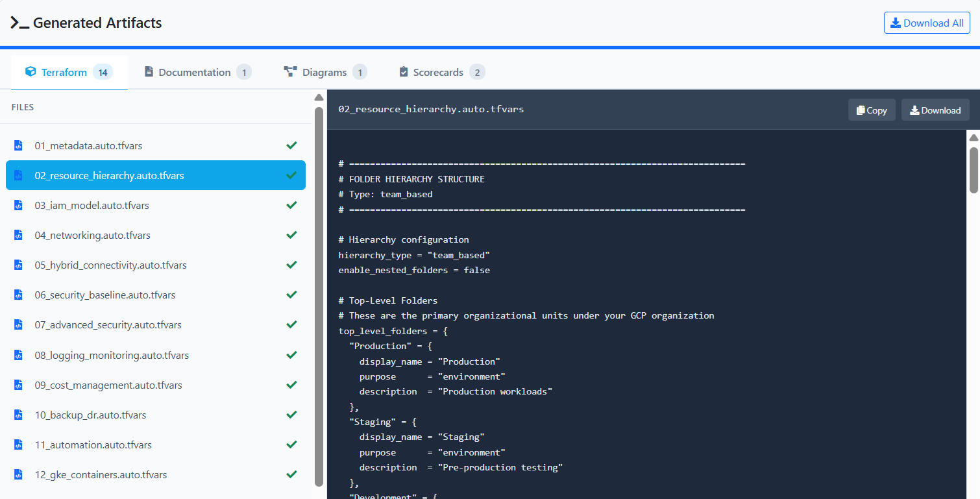Click the flowchart icon on the Diagrams tab

point(290,71)
